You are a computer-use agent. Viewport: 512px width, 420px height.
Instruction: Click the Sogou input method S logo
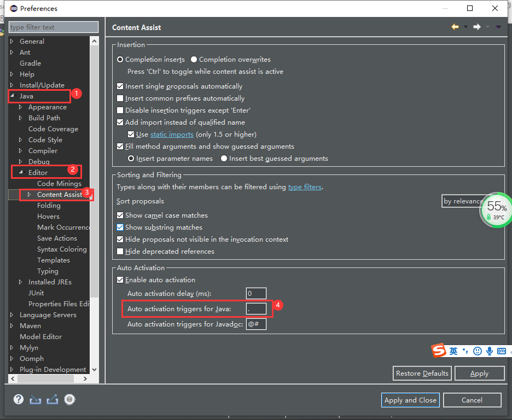[439, 351]
